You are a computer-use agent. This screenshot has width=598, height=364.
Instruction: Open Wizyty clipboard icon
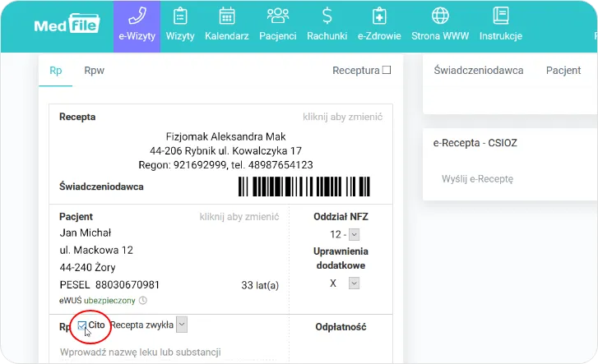[x=180, y=16]
